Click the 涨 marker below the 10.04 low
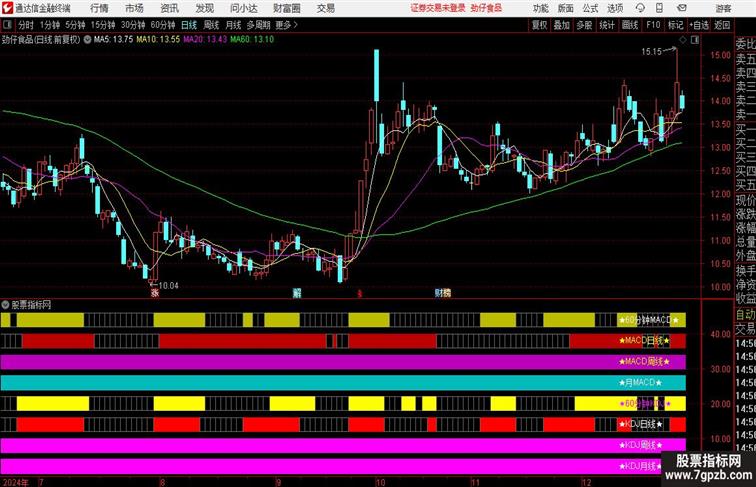 click(155, 293)
